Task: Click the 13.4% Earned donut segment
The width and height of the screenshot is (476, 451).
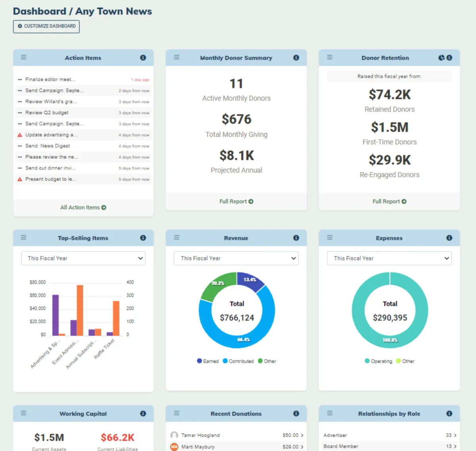Action: (x=249, y=281)
